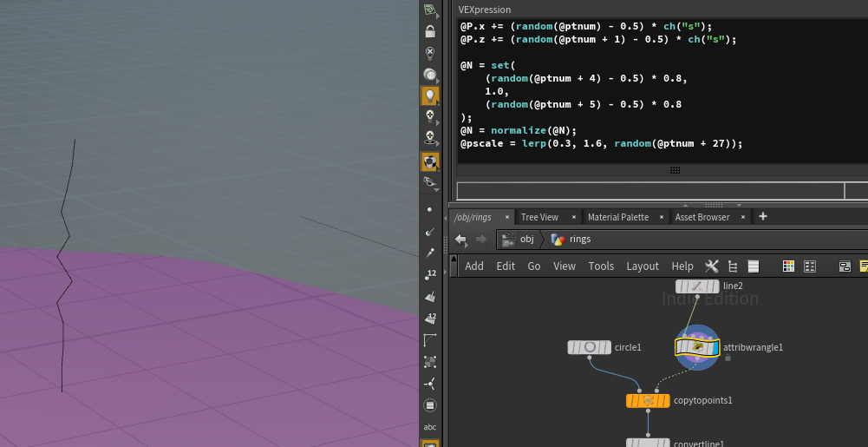Close the Asset Browser tab

743,217
